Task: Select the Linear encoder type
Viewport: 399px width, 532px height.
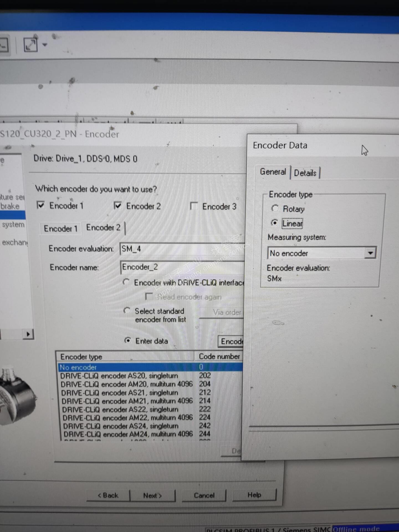Action: tap(274, 223)
